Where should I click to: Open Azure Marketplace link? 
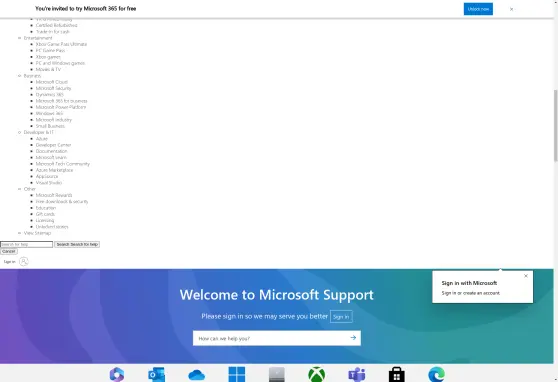coord(54,170)
